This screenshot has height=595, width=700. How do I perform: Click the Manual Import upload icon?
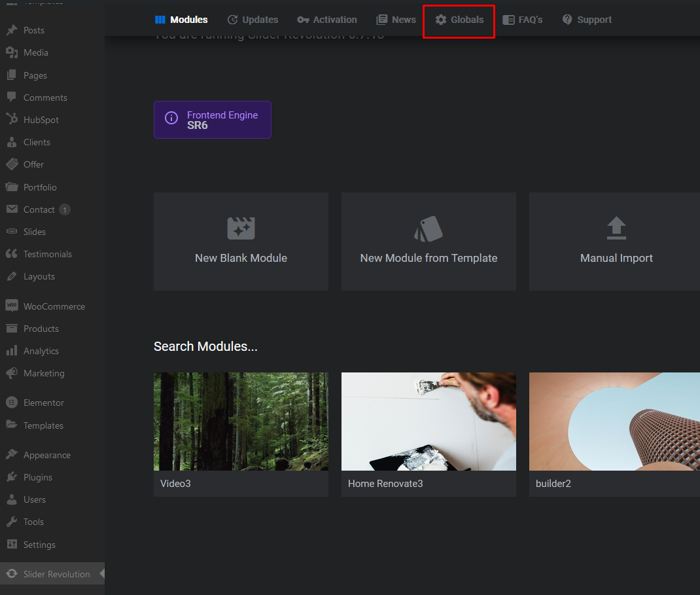pos(616,228)
